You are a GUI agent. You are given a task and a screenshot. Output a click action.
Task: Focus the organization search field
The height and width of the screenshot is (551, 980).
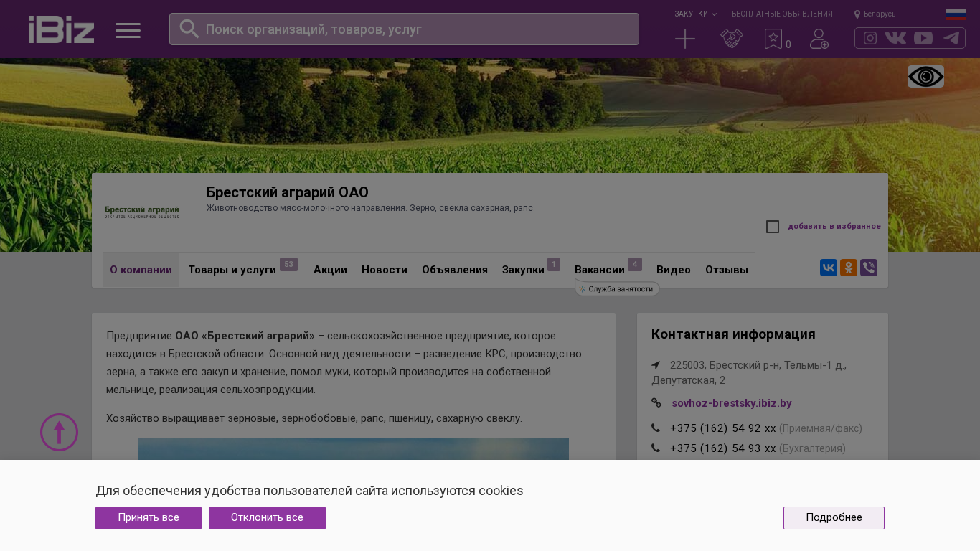[404, 29]
